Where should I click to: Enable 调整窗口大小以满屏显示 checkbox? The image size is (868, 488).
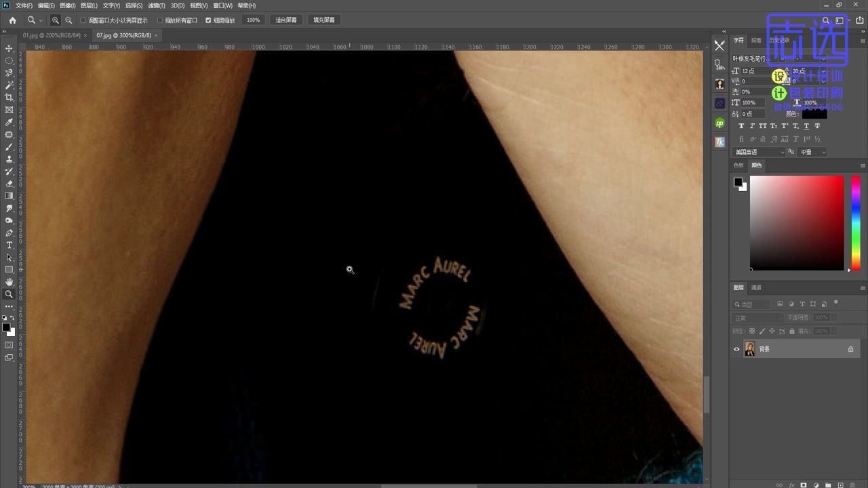pos(83,20)
